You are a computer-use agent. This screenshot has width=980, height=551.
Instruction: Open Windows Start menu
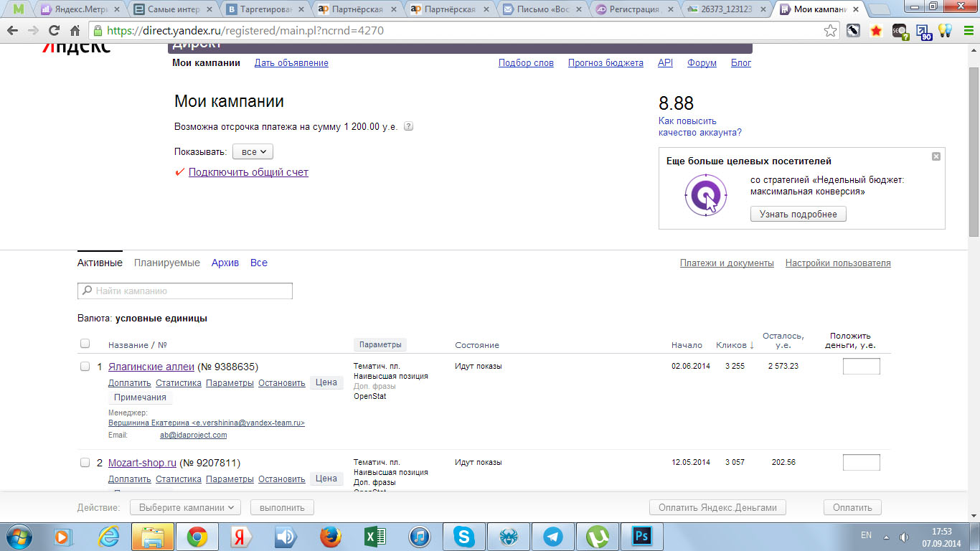(17, 536)
